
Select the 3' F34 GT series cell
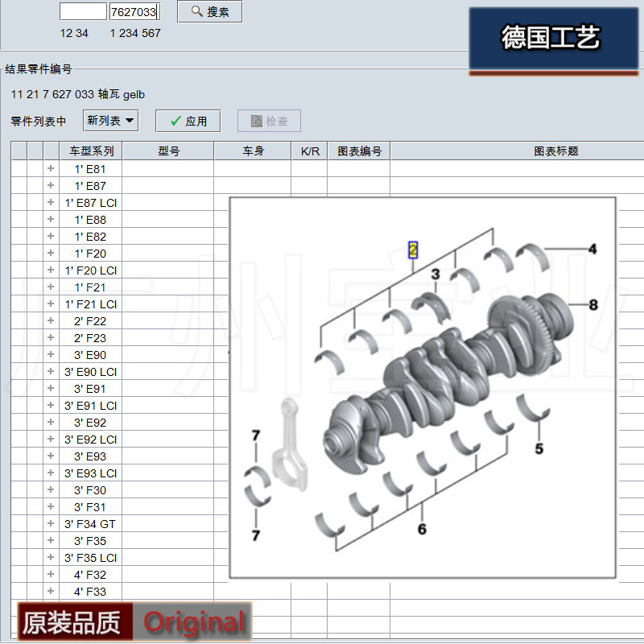[91, 524]
